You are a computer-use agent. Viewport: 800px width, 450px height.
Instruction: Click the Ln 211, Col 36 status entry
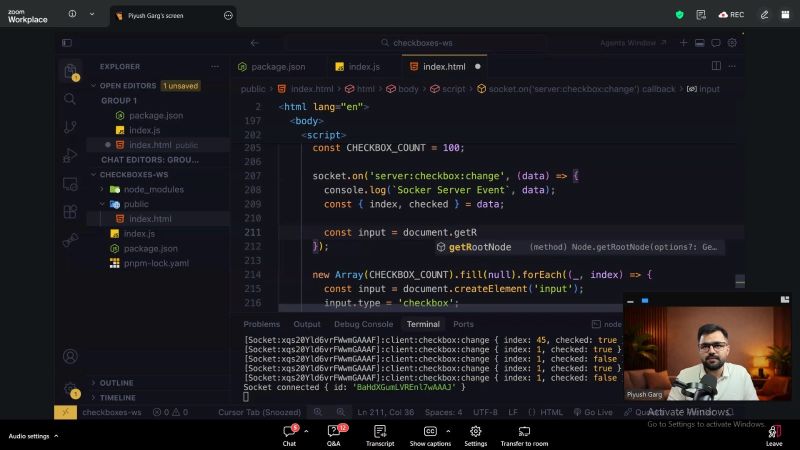[x=386, y=412]
